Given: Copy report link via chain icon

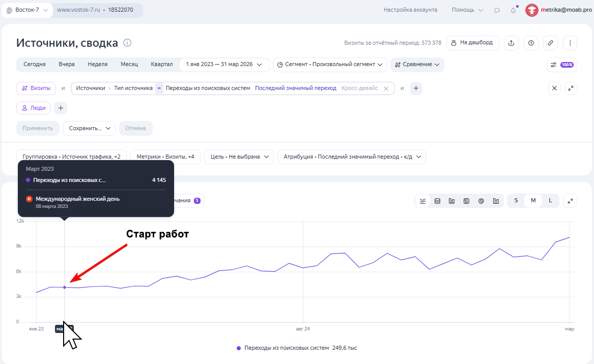Looking at the screenshot, I should (550, 43).
